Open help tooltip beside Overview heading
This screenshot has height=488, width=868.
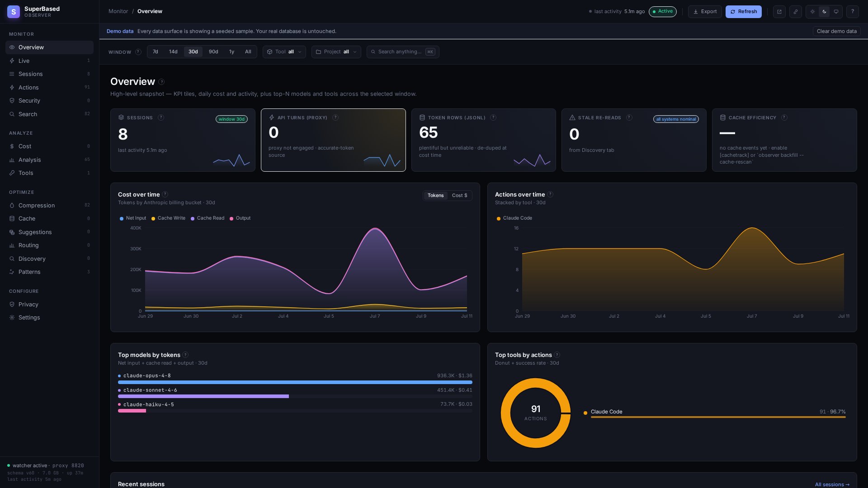tap(161, 82)
